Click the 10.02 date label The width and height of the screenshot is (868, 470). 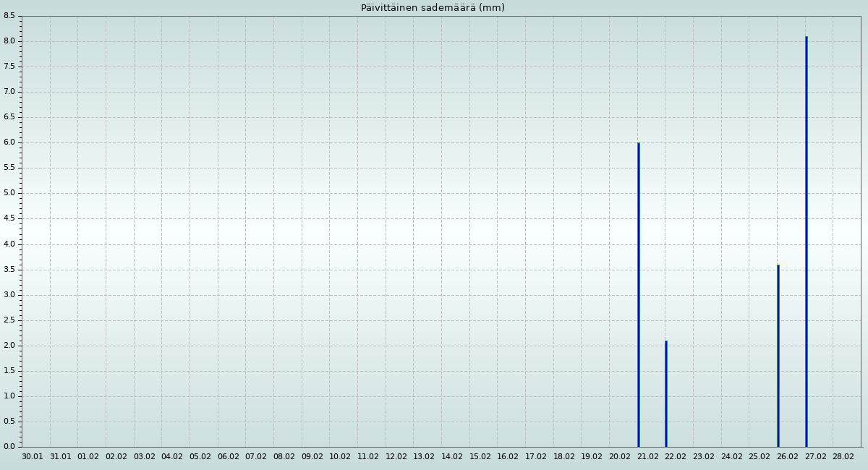(340, 457)
